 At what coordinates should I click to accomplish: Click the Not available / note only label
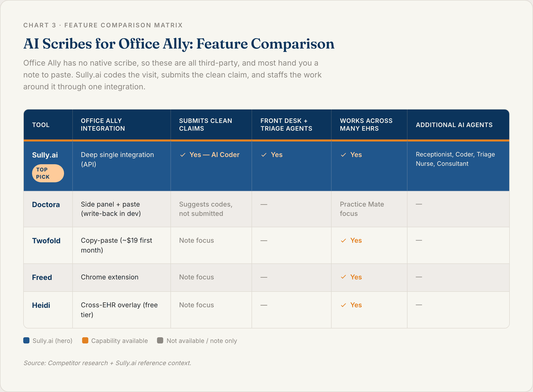pyautogui.click(x=202, y=341)
